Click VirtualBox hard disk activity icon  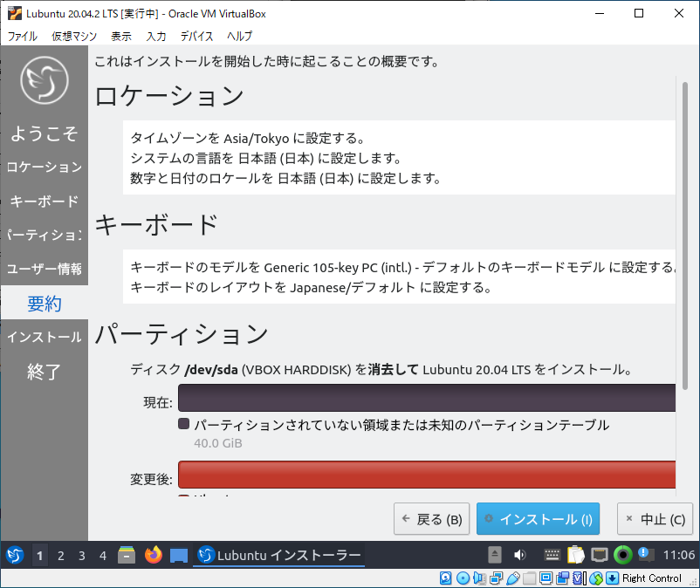point(445,578)
